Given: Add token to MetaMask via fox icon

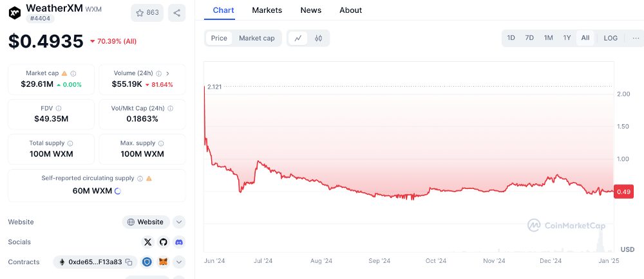Looking at the screenshot, I should pyautogui.click(x=163, y=262).
